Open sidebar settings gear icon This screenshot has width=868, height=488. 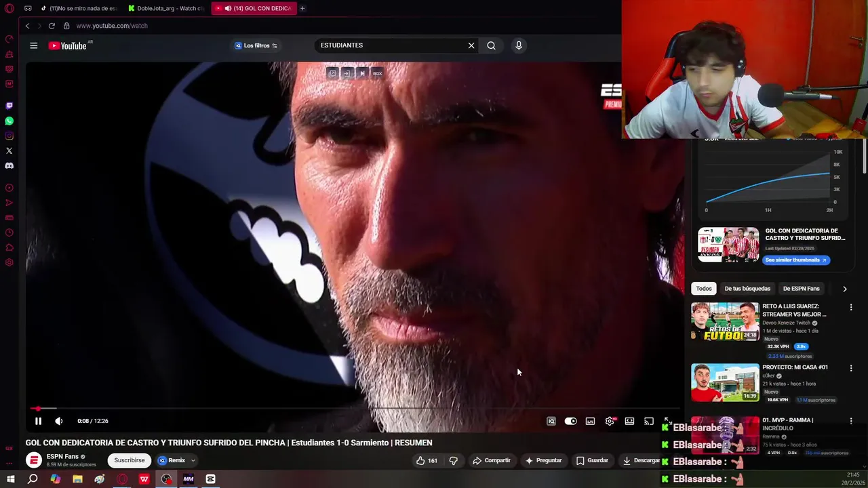pos(9,262)
